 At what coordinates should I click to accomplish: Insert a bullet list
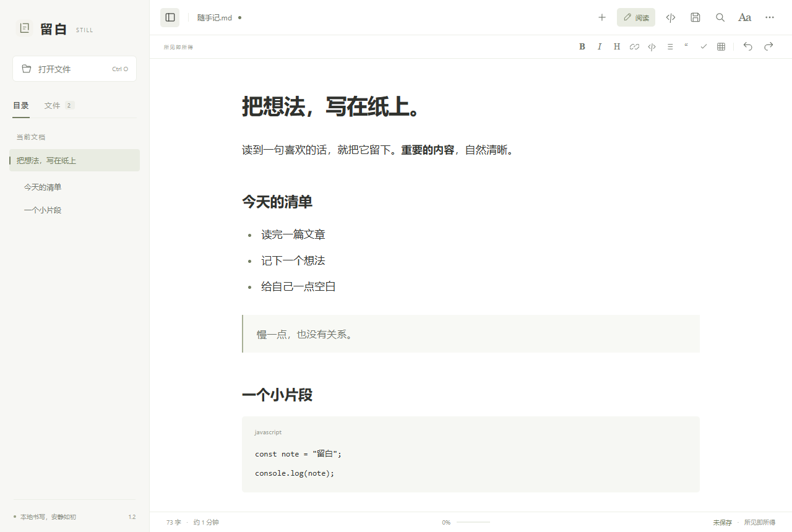[x=669, y=46]
